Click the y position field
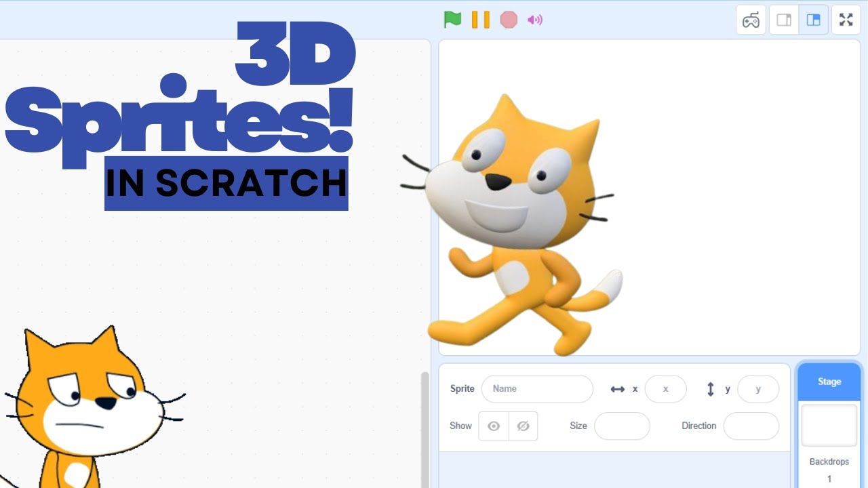868x488 pixels. pyautogui.click(x=758, y=389)
